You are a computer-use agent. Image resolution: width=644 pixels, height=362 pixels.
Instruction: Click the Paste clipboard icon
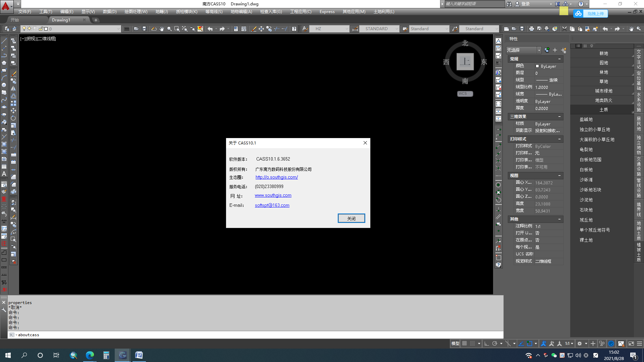(580, 29)
